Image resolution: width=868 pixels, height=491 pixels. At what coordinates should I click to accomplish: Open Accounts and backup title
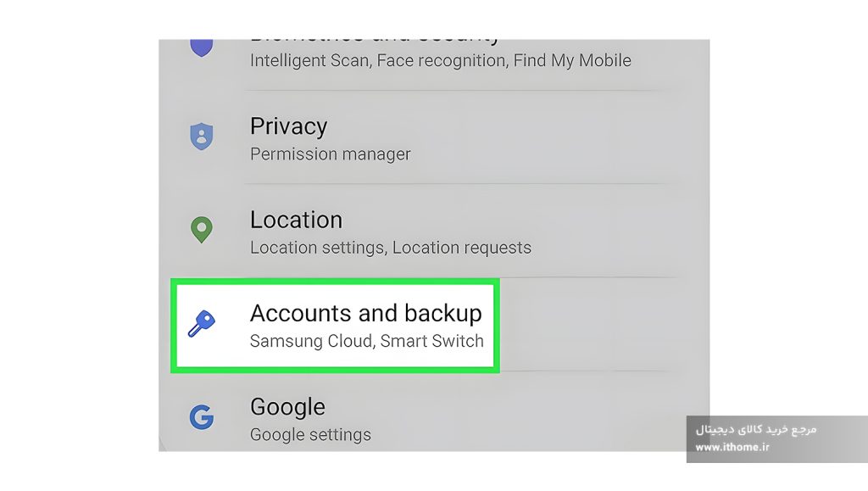tap(366, 313)
